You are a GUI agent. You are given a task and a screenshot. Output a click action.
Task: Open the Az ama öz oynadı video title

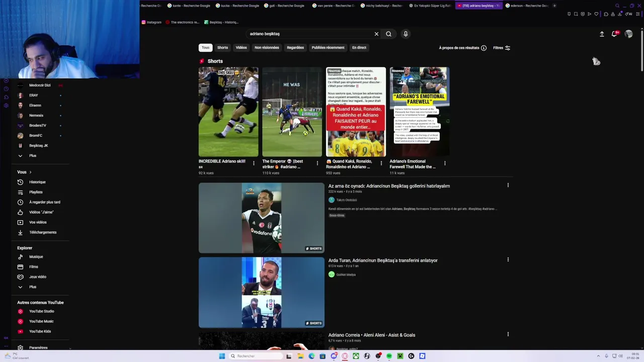pyautogui.click(x=389, y=186)
